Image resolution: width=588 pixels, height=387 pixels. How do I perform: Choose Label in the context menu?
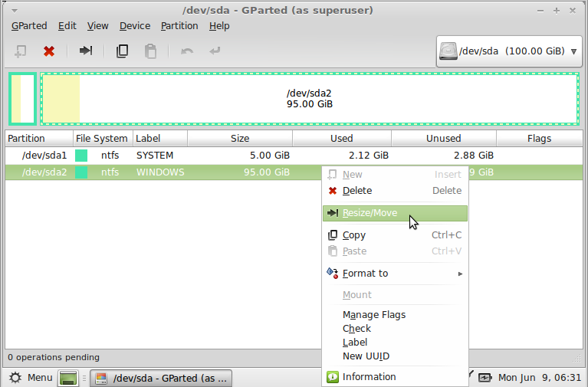(395, 343)
